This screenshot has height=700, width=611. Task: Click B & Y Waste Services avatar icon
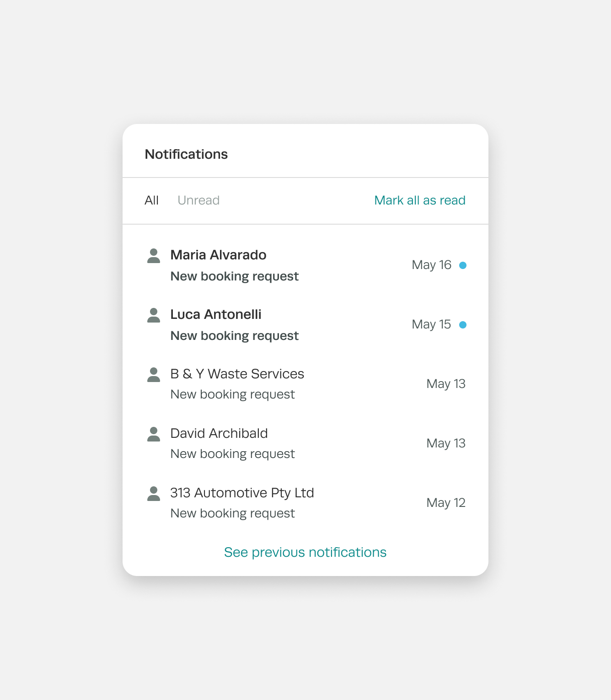[154, 375]
